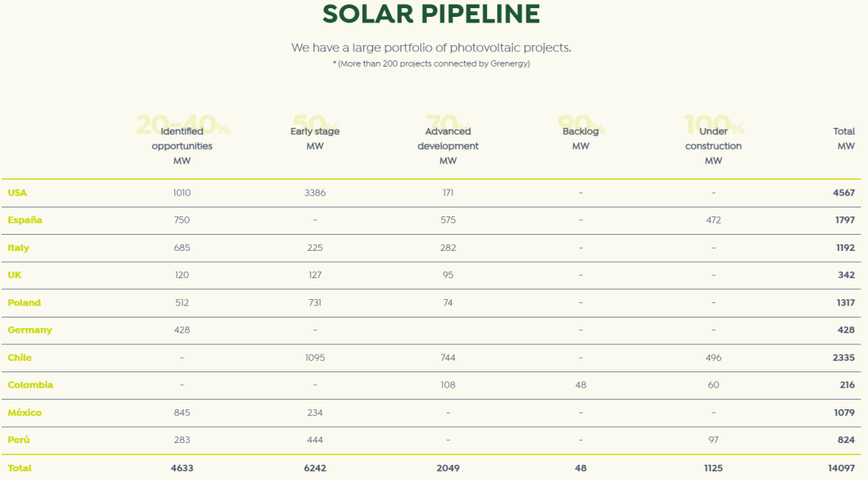Click Colombia backlog value 48

tap(580, 385)
